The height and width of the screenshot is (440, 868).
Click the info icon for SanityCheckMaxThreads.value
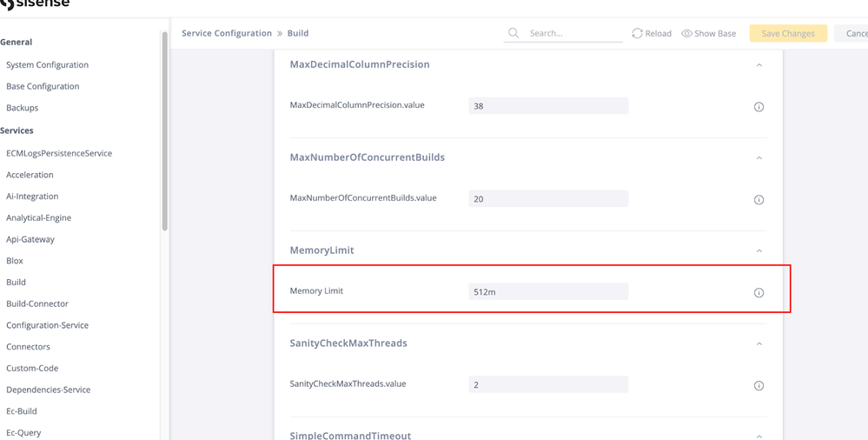coord(759,386)
